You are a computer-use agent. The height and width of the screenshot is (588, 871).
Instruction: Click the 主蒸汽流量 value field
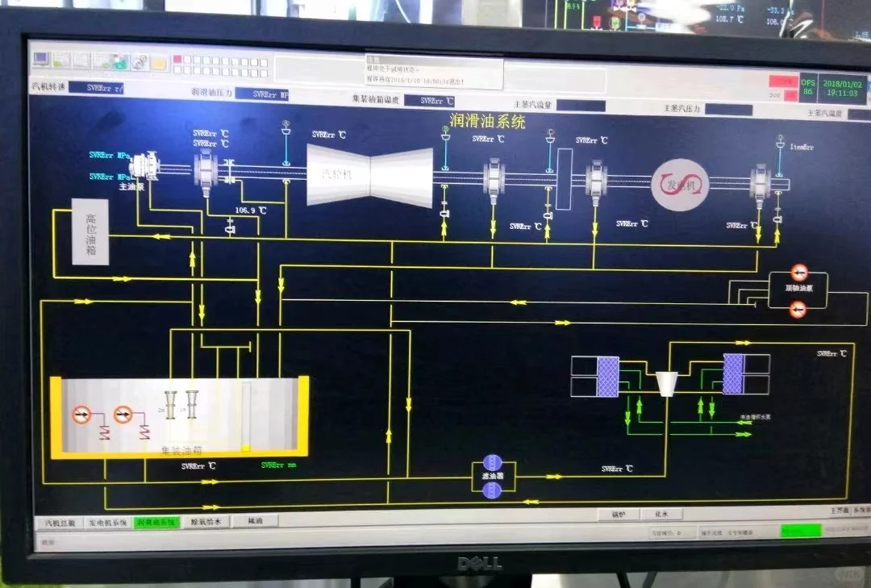coord(581,106)
